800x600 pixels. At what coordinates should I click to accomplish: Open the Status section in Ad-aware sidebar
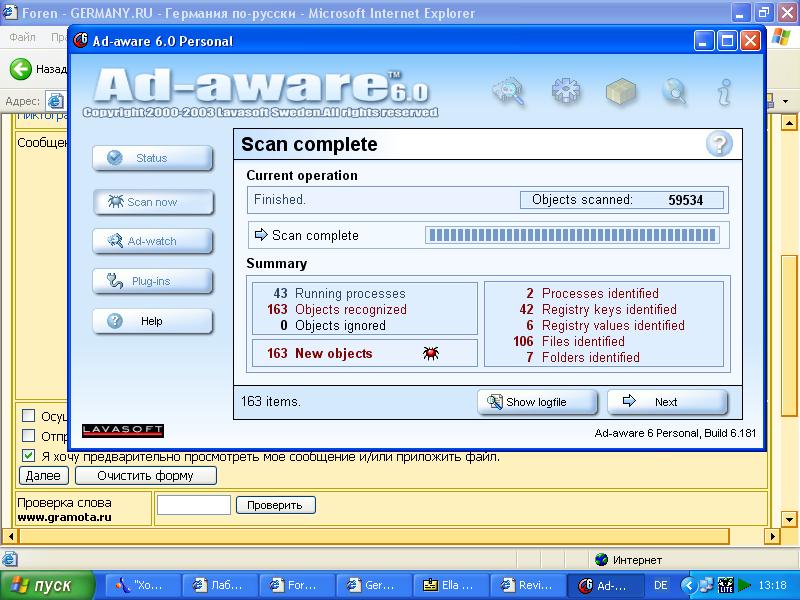[x=152, y=158]
